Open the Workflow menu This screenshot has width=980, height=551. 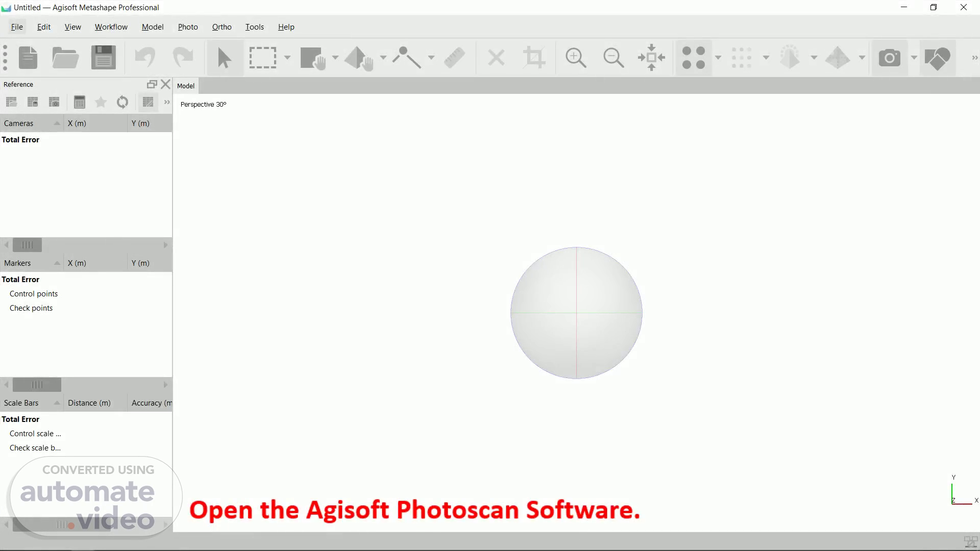[111, 27]
